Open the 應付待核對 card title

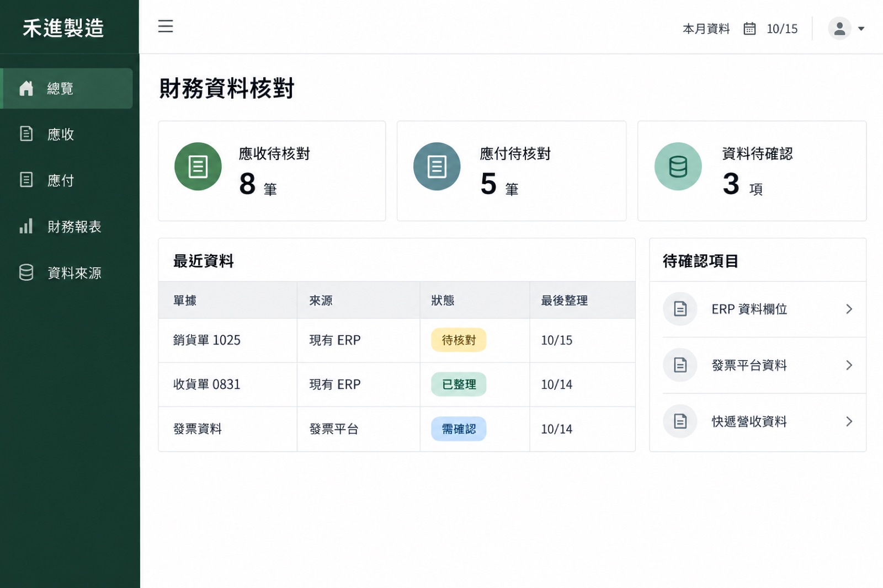[x=515, y=153]
